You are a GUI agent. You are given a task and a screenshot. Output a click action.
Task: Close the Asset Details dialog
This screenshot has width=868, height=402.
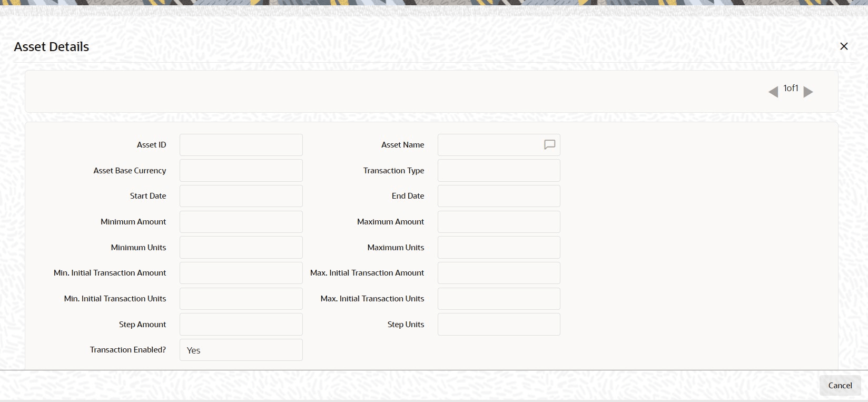click(844, 46)
